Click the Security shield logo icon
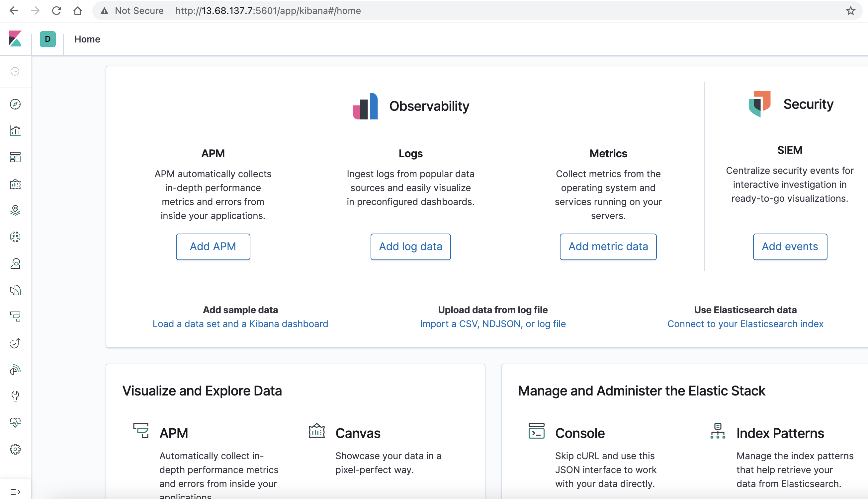 759,104
